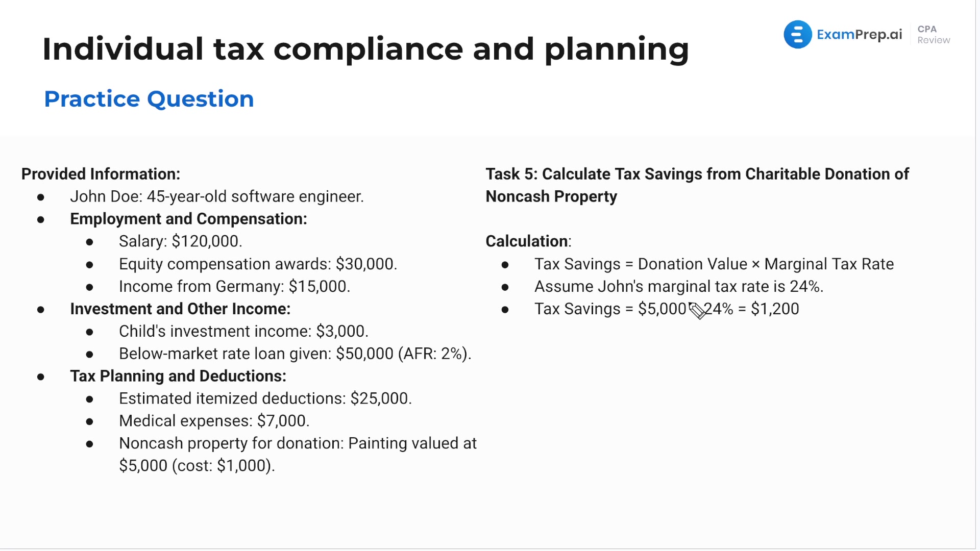
Task: Click 'Estimated itemized deductions: $25,000.' line
Action: [x=265, y=398]
